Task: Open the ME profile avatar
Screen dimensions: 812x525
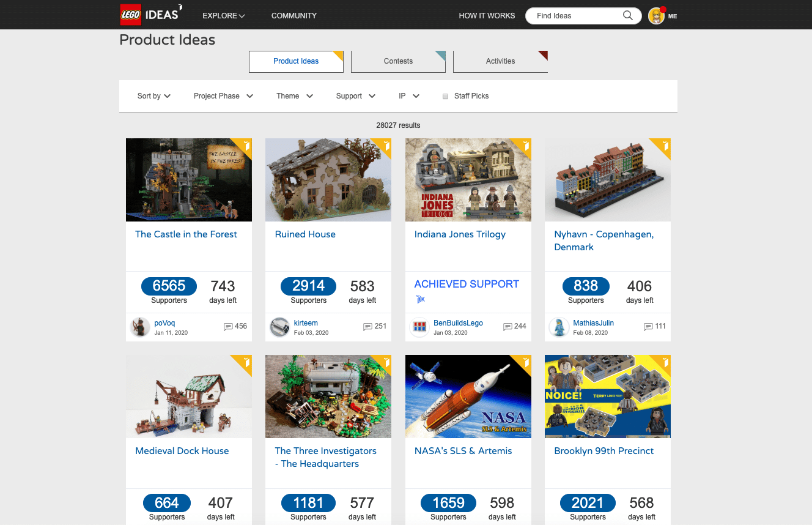Action: pyautogui.click(x=656, y=16)
